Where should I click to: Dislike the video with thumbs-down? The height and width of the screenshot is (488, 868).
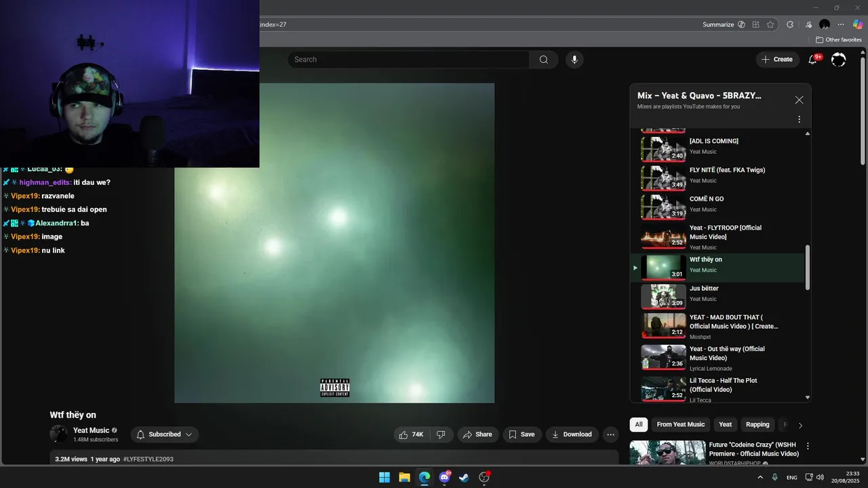coord(441,434)
